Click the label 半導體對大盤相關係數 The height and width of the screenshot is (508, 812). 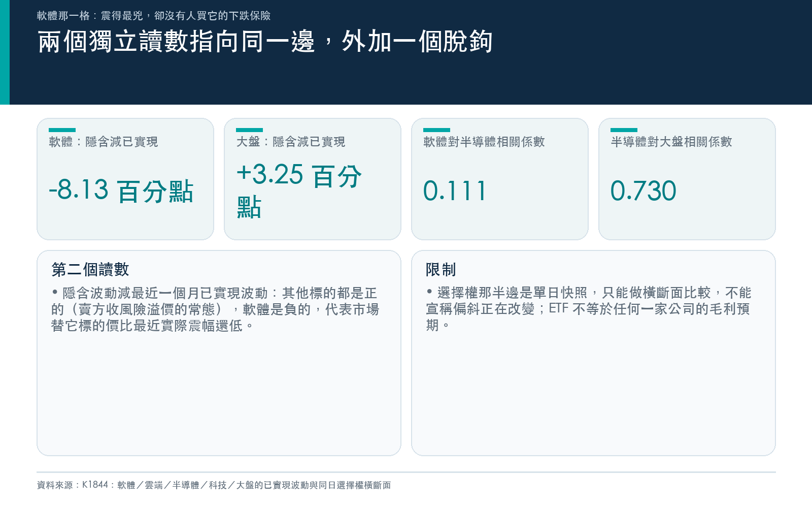(x=671, y=142)
